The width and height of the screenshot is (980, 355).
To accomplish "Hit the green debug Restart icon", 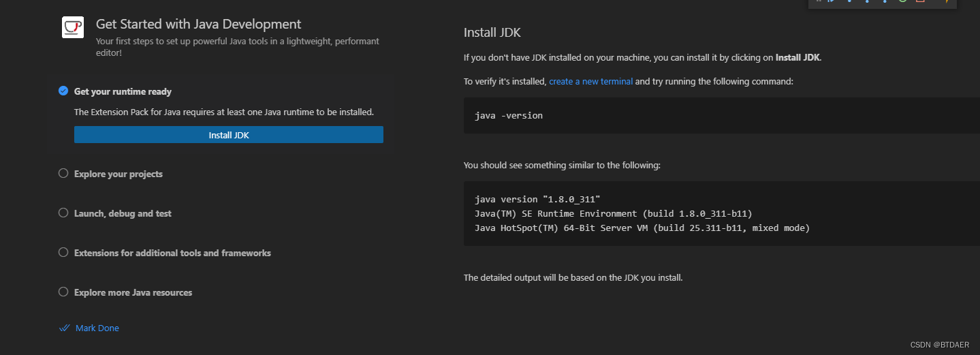I will (x=902, y=2).
